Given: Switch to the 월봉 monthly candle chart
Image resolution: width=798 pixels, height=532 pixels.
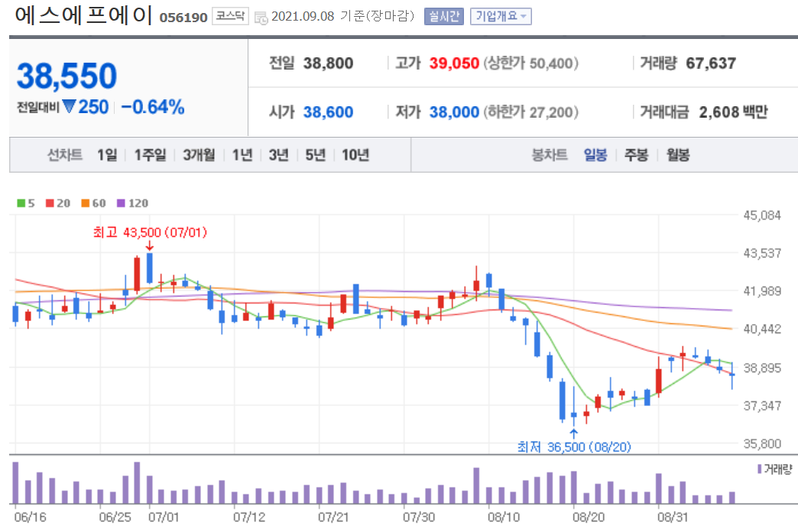Looking at the screenshot, I should [x=679, y=154].
